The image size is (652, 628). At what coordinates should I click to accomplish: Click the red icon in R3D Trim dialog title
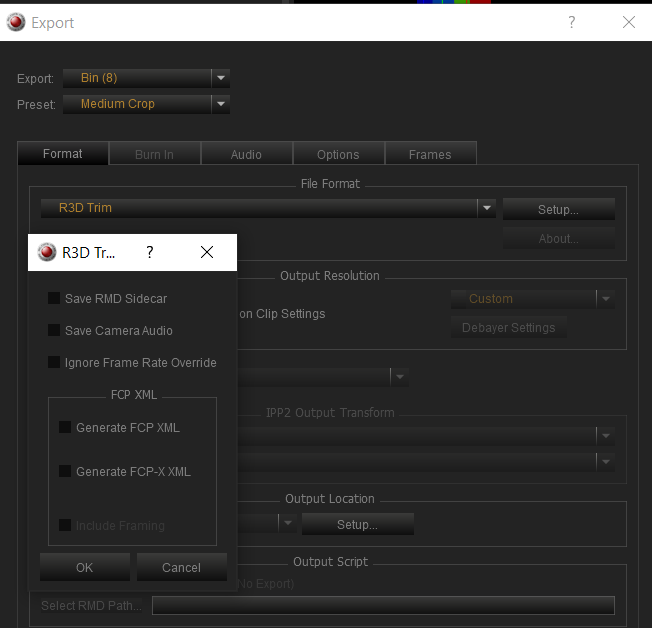[x=47, y=252]
